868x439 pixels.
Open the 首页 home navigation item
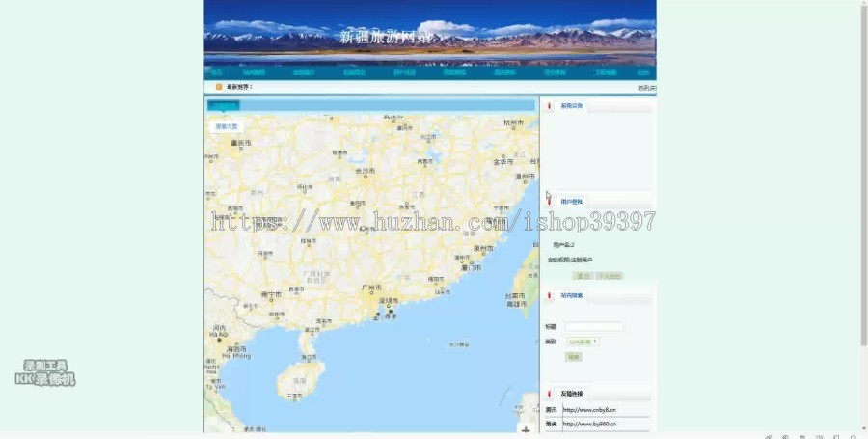click(x=216, y=72)
